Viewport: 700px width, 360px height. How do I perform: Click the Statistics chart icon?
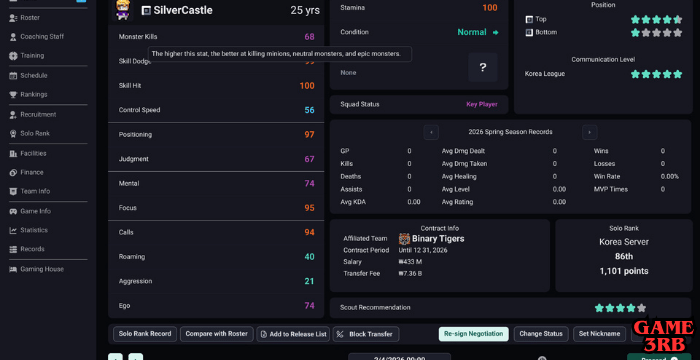click(13, 230)
